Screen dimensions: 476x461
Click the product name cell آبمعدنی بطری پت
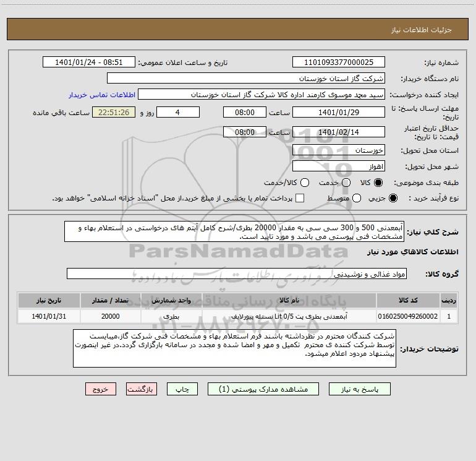(289, 316)
